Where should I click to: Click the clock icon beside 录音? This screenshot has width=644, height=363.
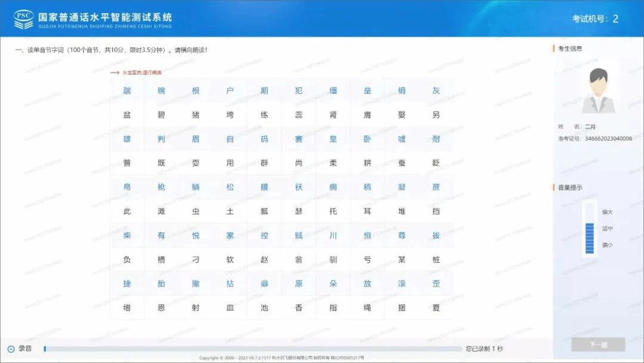[x=11, y=349]
